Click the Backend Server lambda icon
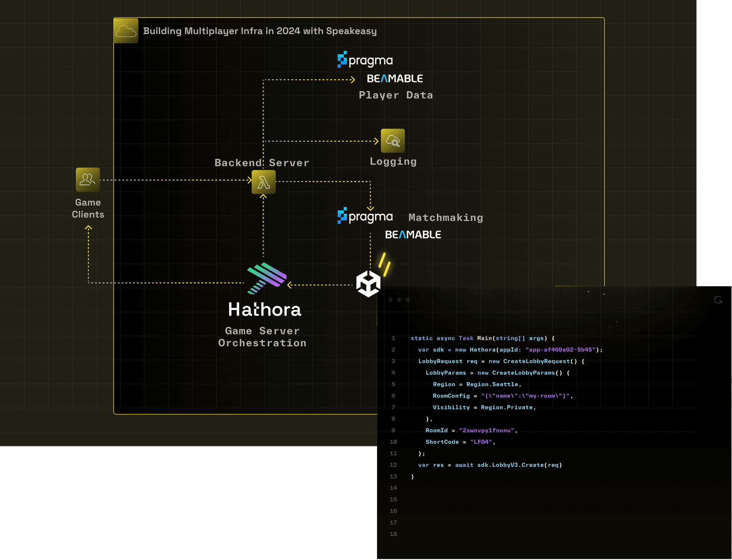732x560 pixels. click(x=263, y=182)
